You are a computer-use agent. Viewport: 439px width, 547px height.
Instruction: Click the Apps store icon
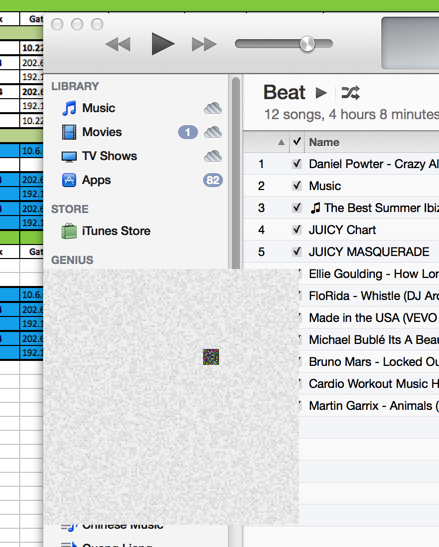[69, 180]
